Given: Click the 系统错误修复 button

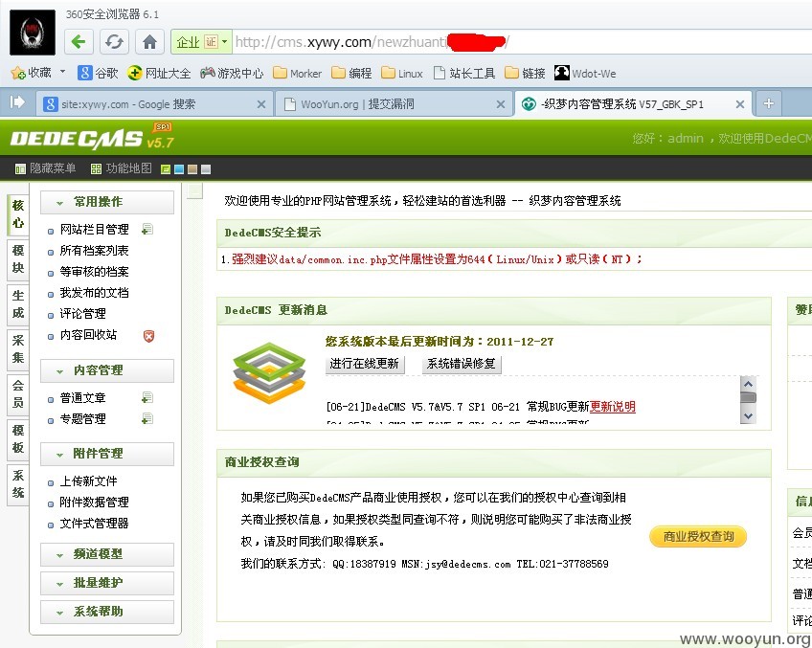Looking at the screenshot, I should click(x=461, y=364).
